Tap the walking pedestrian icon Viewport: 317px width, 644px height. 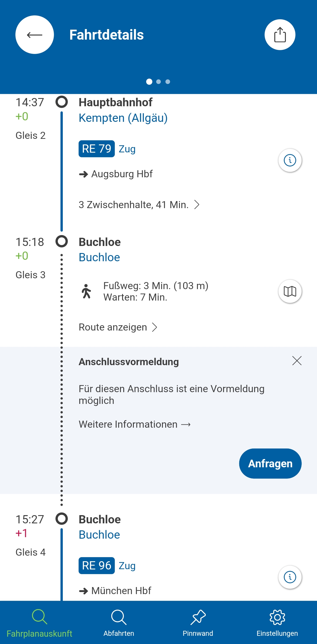point(86,291)
